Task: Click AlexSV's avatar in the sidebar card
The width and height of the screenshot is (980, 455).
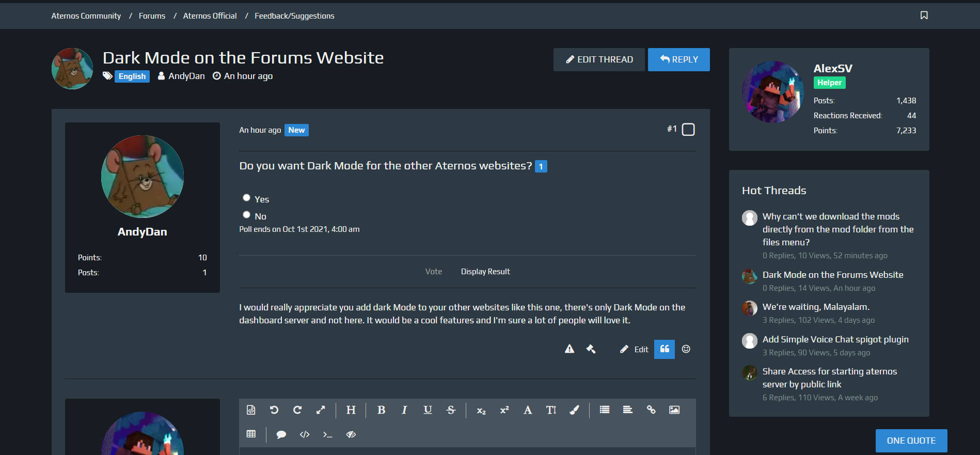Action: click(773, 92)
